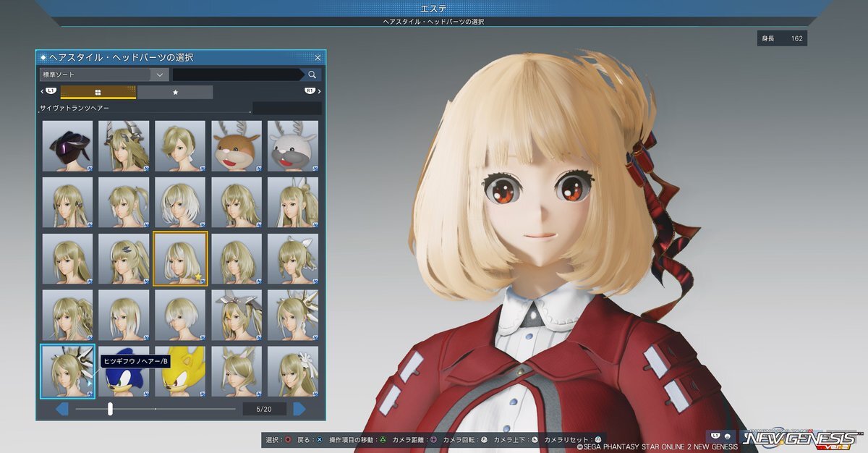Close the hairstyle selection panel
This screenshot has height=453, width=868.
tap(318, 57)
